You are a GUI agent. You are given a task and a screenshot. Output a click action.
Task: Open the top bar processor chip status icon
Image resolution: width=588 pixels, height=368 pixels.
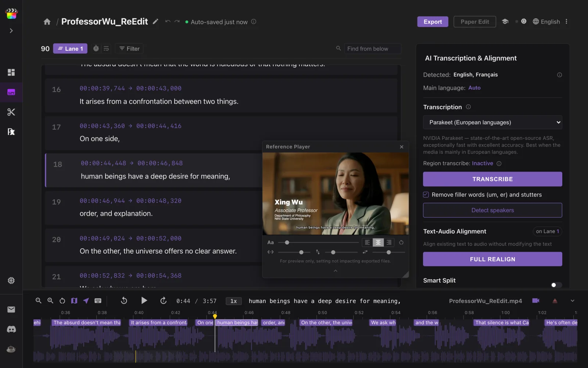tap(524, 21)
